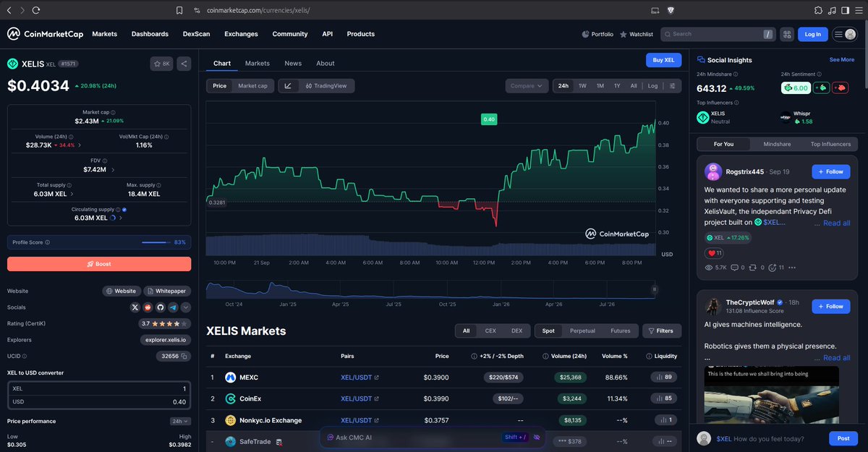Expand FDV details arrow
This screenshot has width=868, height=452.
113,170
